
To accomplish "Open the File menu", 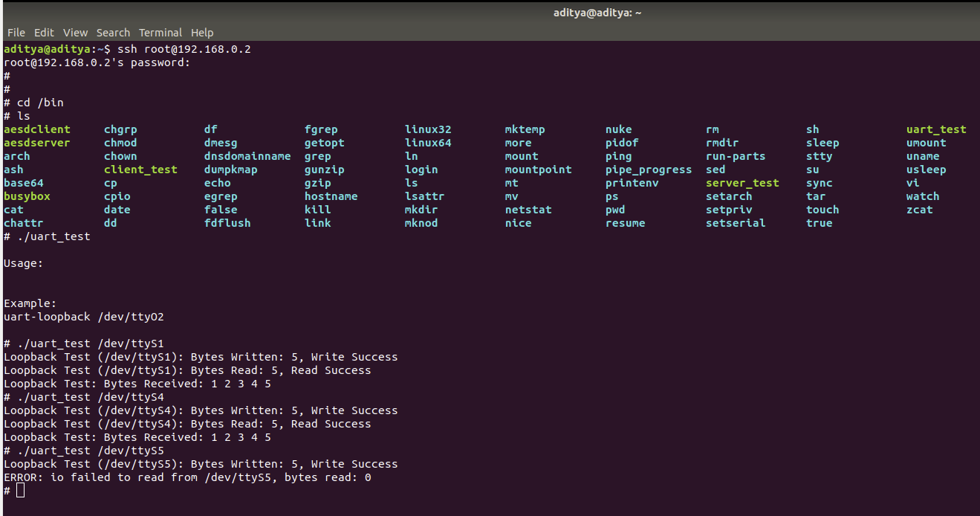I will click(x=16, y=32).
